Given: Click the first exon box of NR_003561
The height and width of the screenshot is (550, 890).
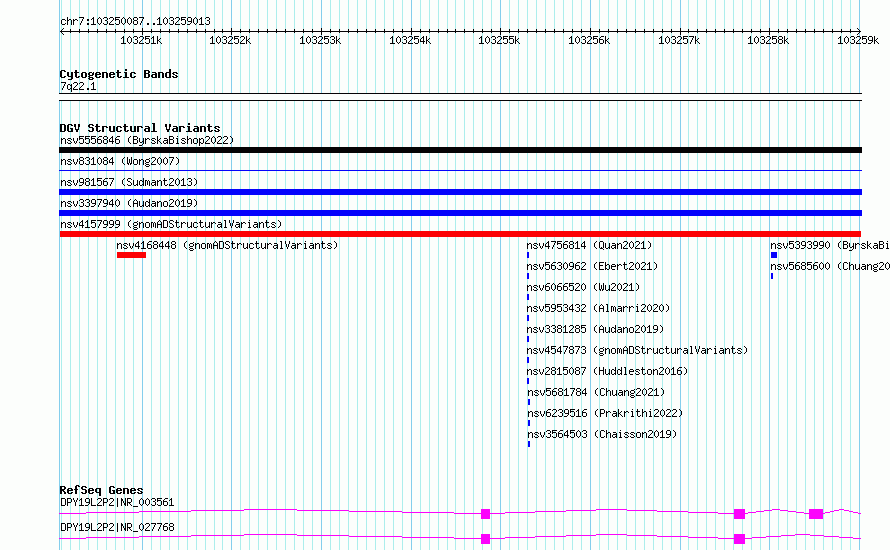Looking at the screenshot, I should 485,514.
